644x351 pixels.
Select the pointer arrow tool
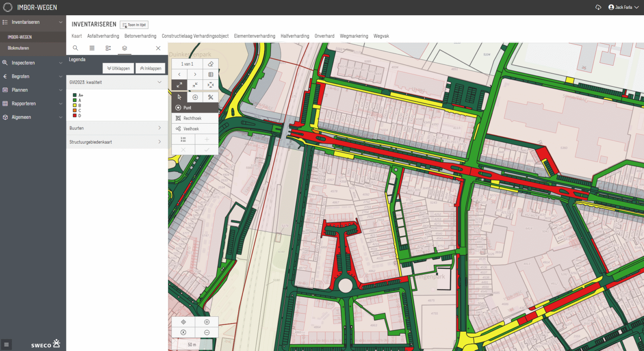pos(180,97)
